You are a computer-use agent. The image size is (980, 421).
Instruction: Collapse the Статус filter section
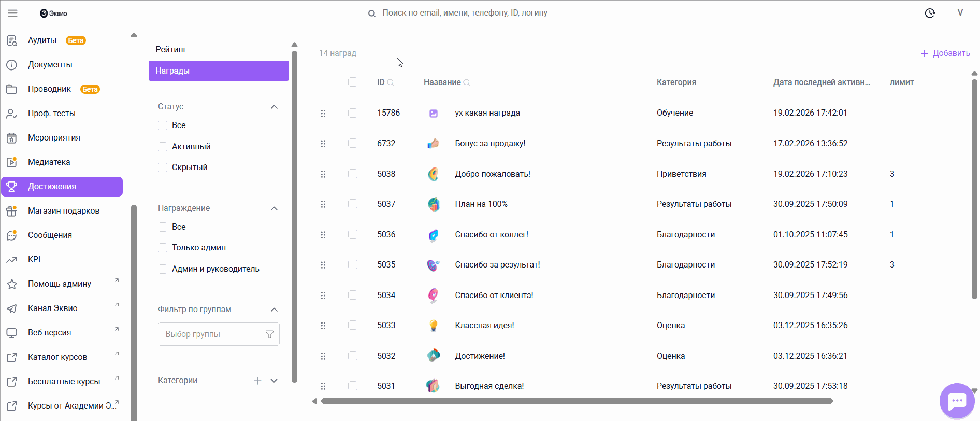274,107
